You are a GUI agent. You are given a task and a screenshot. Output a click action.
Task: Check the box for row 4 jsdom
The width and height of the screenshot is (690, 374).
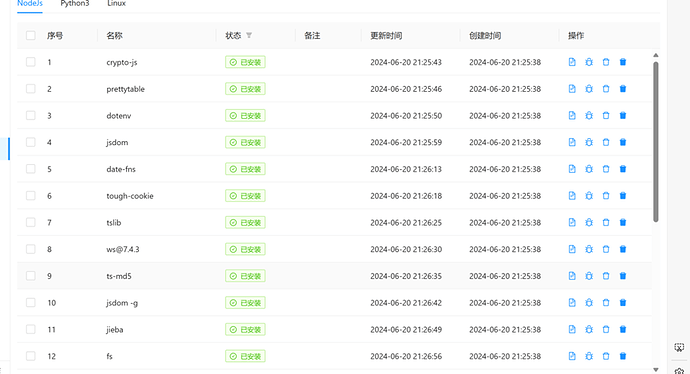(30, 142)
